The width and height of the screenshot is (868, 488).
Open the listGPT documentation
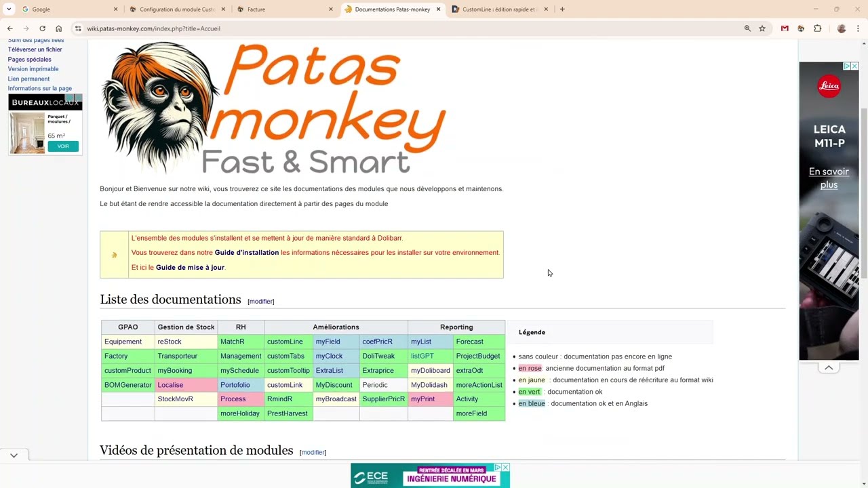coord(422,356)
